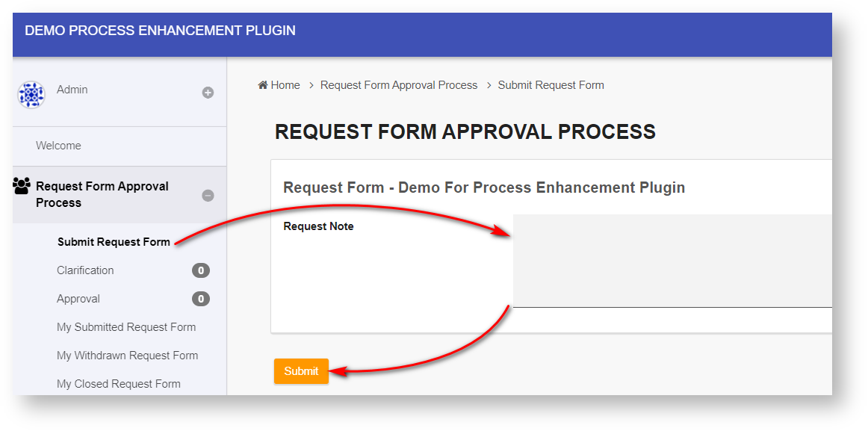Viewport: 868px width, 431px height.
Task: Collapse Request Form Approval Process section
Action: [208, 196]
